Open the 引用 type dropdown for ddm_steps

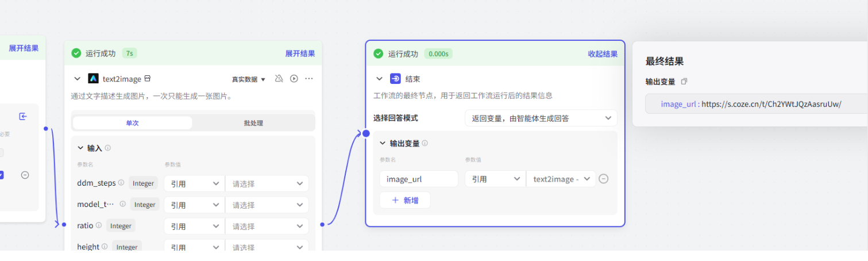(194, 183)
